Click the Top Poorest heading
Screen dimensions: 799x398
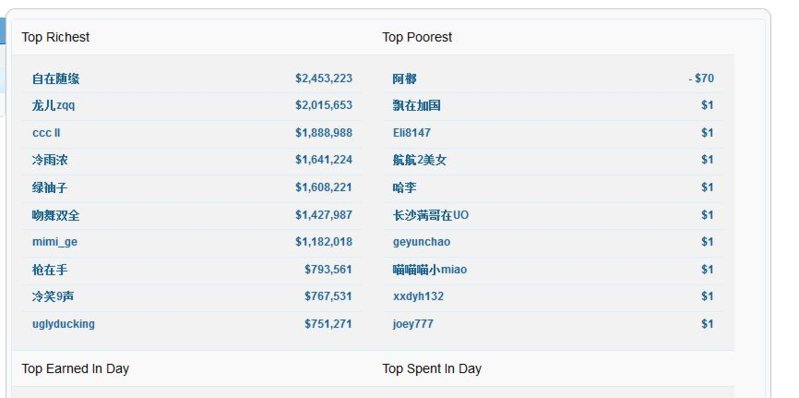point(417,37)
